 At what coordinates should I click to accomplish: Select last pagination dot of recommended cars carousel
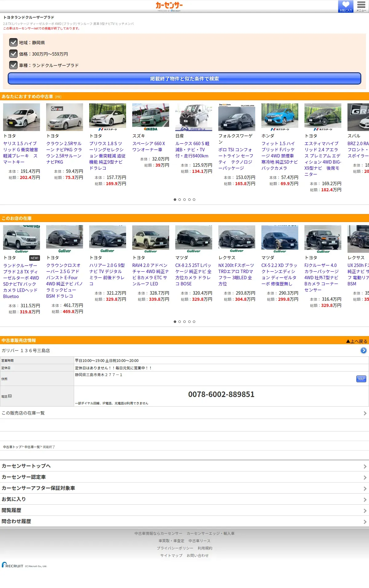(x=194, y=200)
